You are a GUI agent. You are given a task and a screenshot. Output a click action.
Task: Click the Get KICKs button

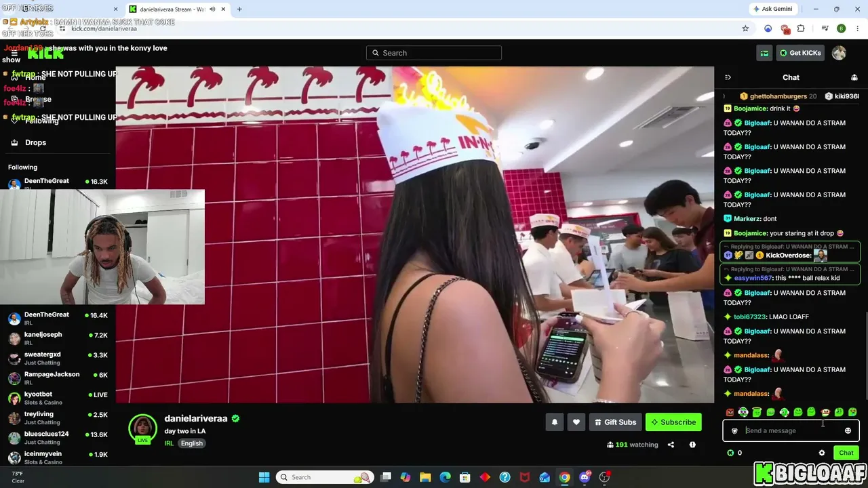tap(800, 53)
